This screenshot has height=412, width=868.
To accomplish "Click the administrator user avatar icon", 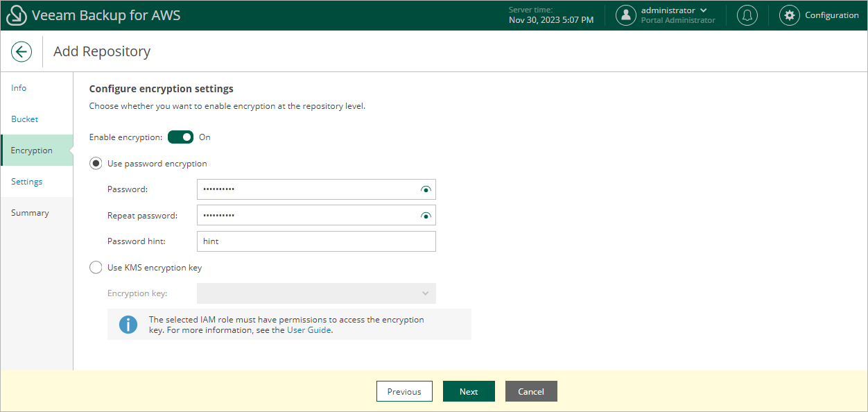I will (x=626, y=15).
